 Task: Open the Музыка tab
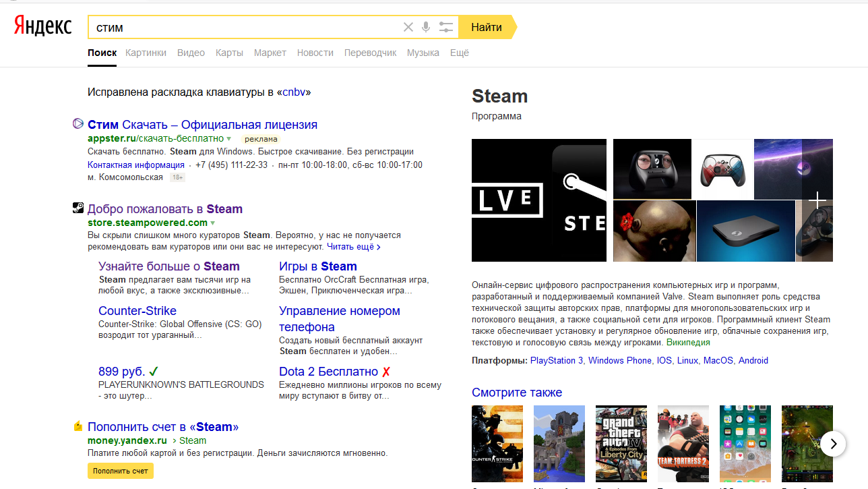point(423,53)
